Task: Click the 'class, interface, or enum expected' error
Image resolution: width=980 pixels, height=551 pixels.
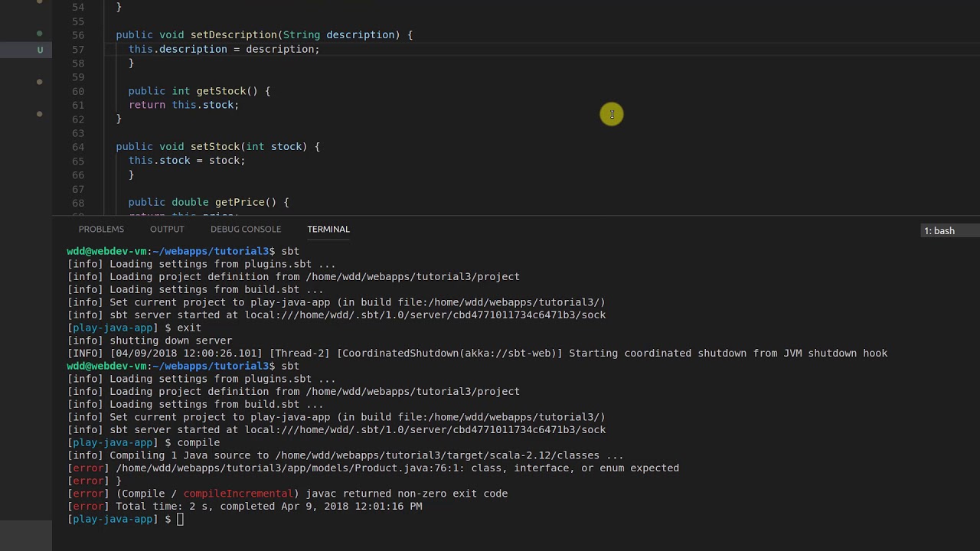Action: (575, 468)
